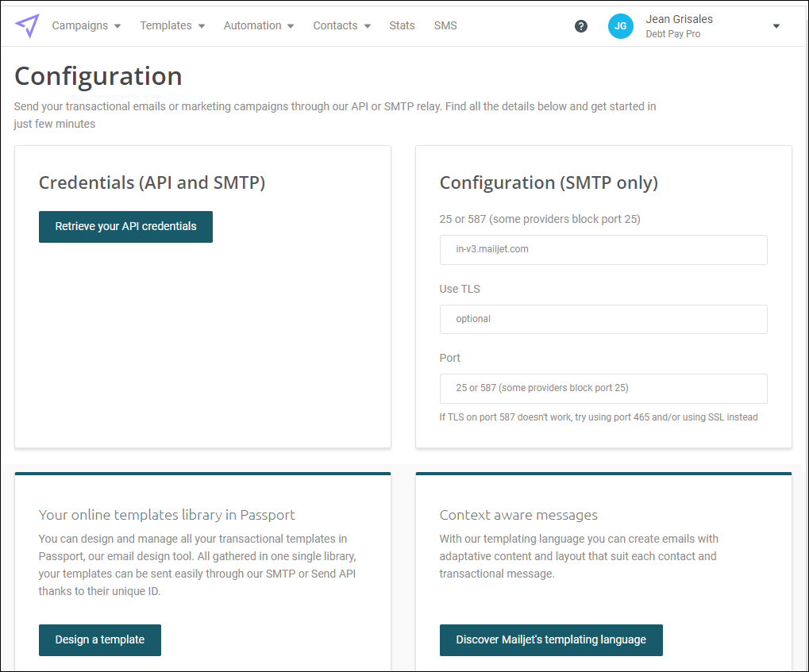
Task: Select the Use TLS optional field
Action: 603,319
